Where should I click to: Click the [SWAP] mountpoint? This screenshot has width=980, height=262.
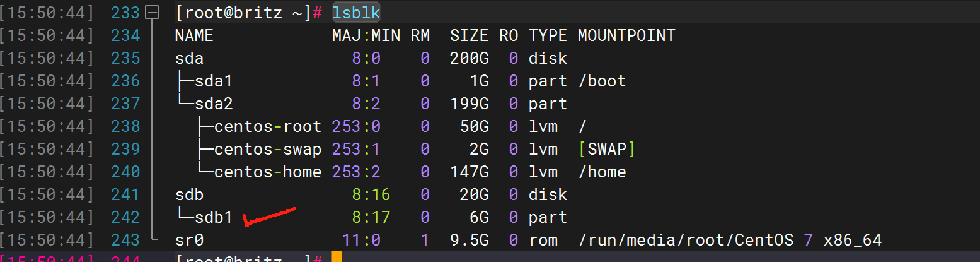(x=607, y=149)
